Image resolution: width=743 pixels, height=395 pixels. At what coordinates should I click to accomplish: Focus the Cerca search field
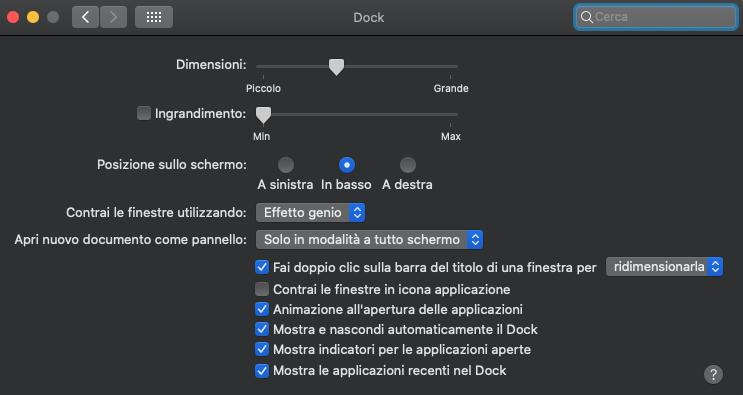coord(655,17)
